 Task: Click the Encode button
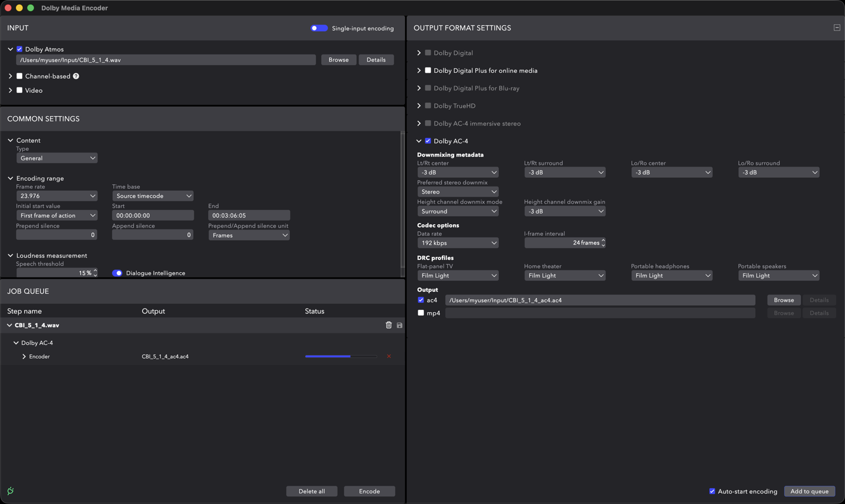369,491
